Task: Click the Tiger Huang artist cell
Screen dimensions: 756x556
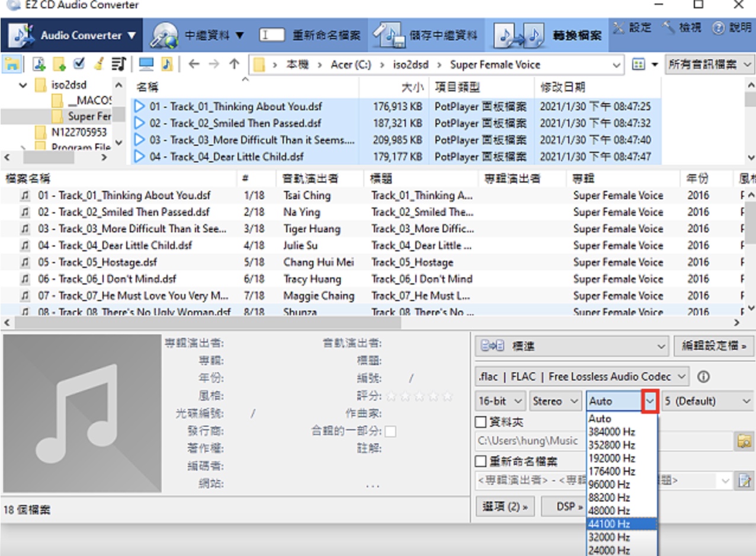Action: pos(312,229)
